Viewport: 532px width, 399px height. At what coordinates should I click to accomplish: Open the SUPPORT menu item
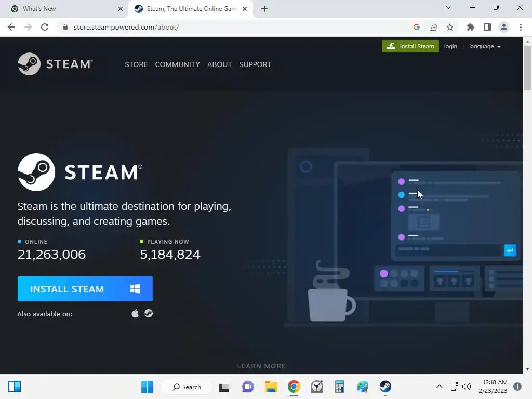tap(255, 64)
